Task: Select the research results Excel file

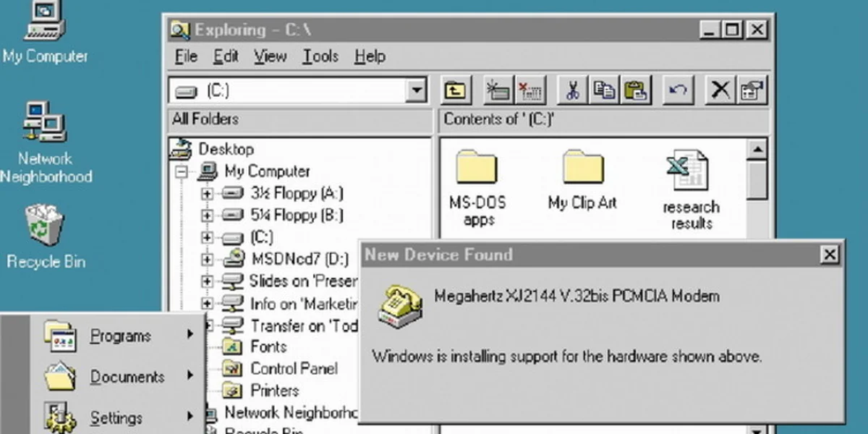Action: pos(690,190)
